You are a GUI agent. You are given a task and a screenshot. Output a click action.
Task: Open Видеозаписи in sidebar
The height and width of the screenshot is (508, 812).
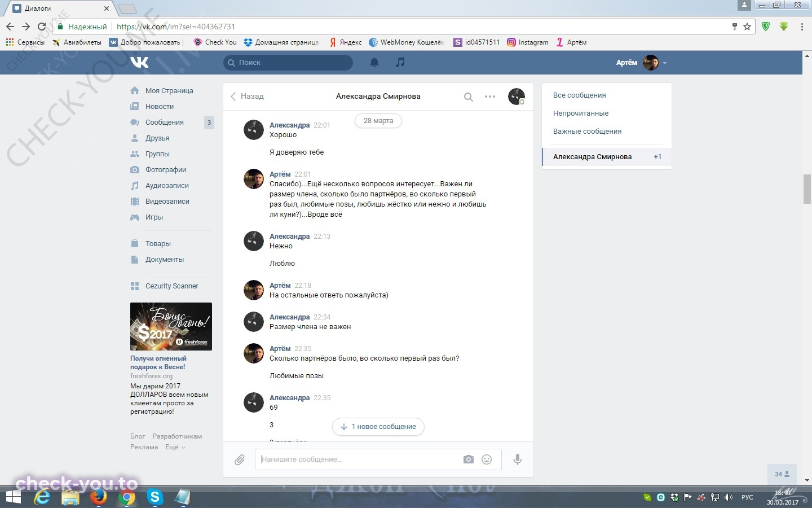point(167,202)
